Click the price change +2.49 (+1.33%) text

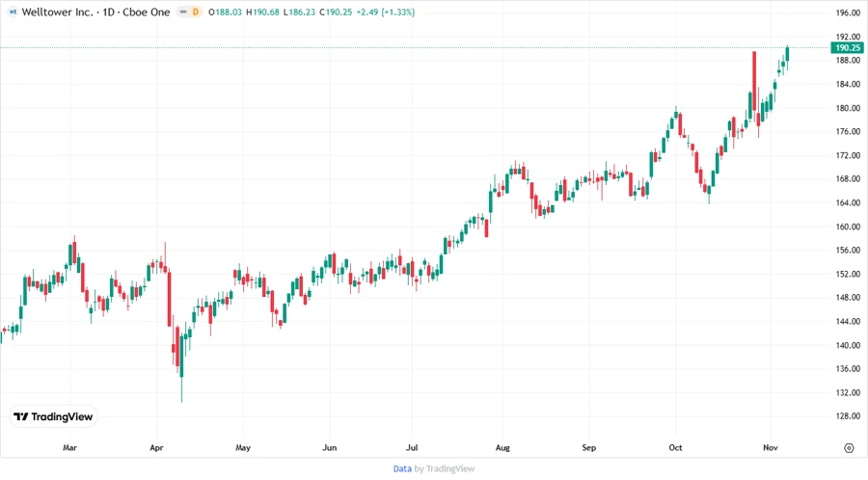click(x=377, y=12)
